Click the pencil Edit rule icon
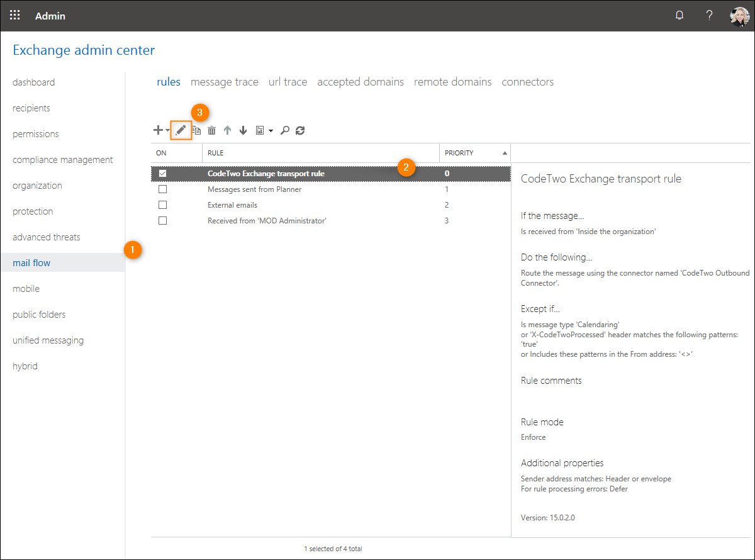The width and height of the screenshot is (755, 560). point(181,130)
